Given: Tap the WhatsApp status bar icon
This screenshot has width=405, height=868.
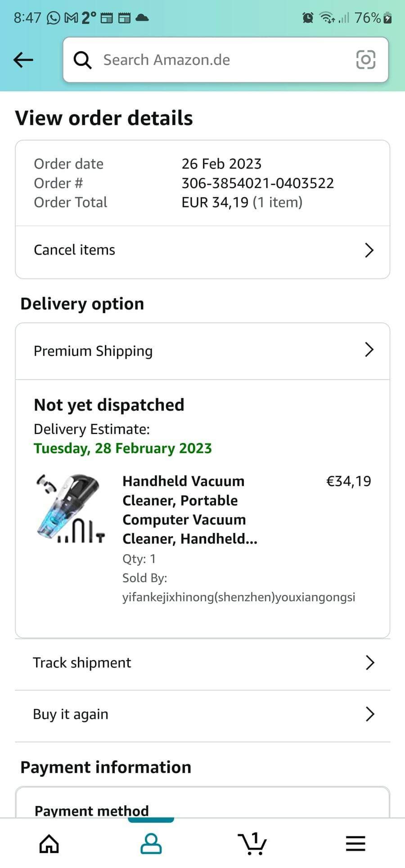Looking at the screenshot, I should [53, 18].
